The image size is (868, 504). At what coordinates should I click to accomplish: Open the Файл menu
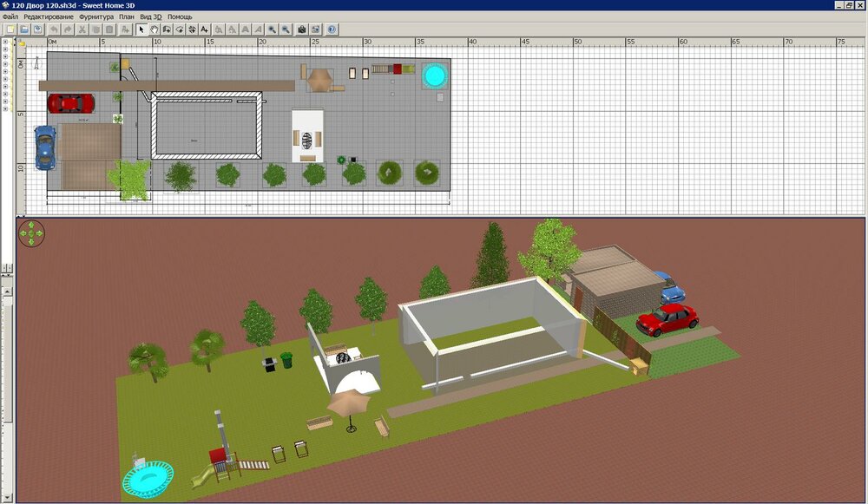click(10, 16)
